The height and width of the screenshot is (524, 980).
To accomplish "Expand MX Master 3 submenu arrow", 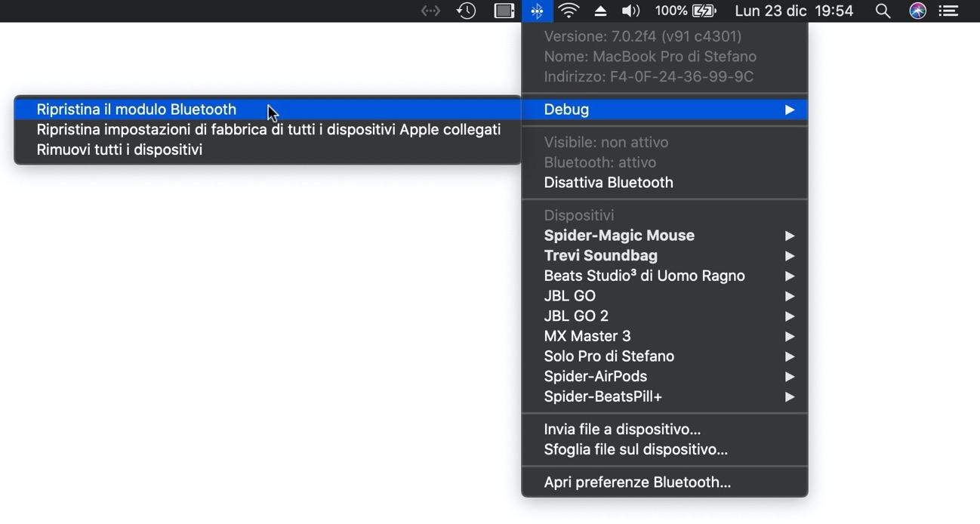I will (x=789, y=336).
